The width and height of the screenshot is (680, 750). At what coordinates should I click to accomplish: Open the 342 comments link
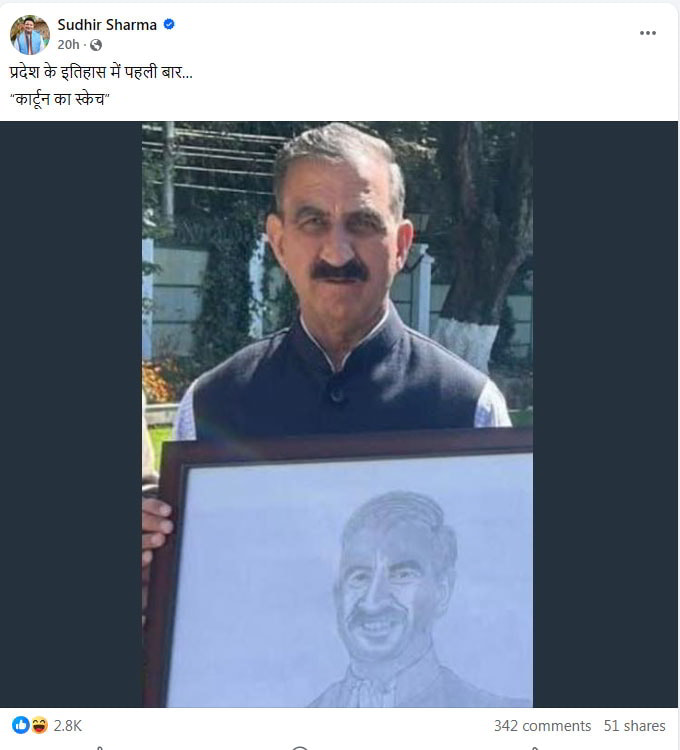pyautogui.click(x=542, y=726)
